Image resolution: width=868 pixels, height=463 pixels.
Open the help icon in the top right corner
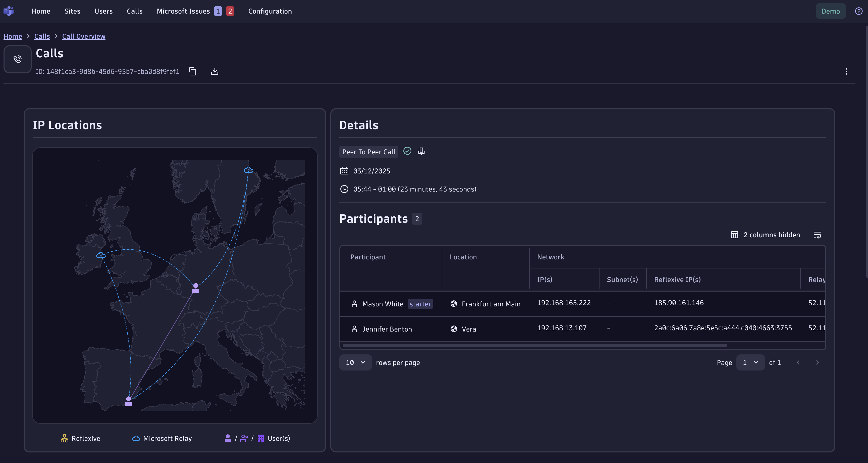(858, 11)
